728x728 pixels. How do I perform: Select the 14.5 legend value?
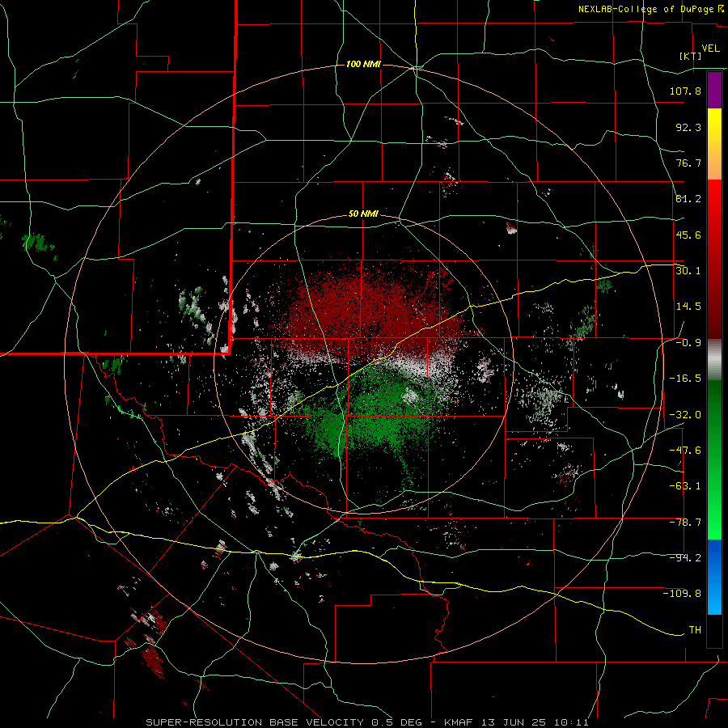click(x=688, y=307)
